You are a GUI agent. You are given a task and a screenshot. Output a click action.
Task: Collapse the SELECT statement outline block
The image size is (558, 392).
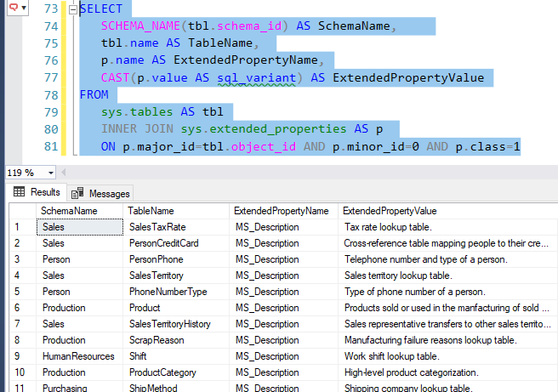click(x=73, y=9)
